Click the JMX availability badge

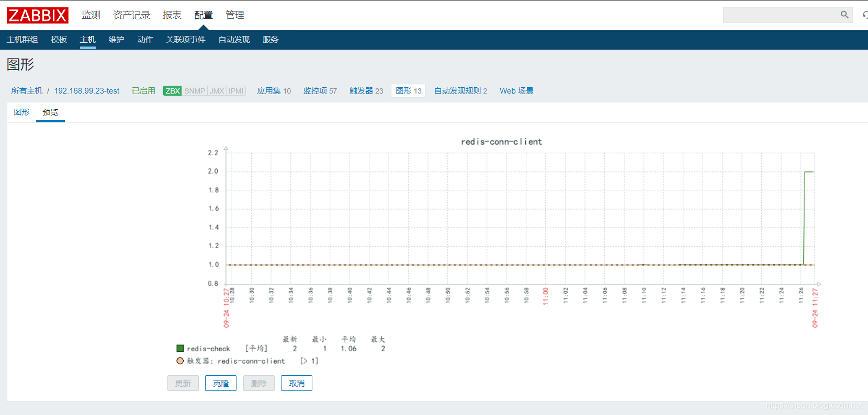(217, 91)
